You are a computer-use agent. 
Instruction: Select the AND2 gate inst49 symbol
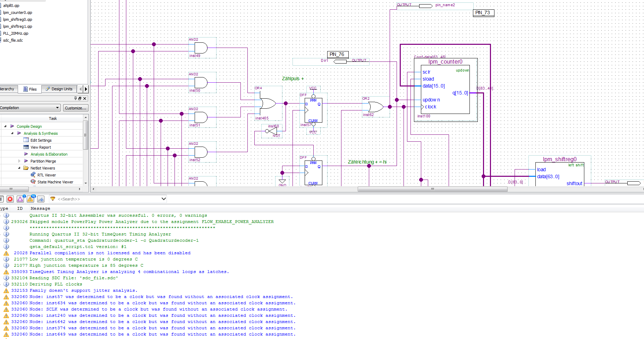point(201,48)
